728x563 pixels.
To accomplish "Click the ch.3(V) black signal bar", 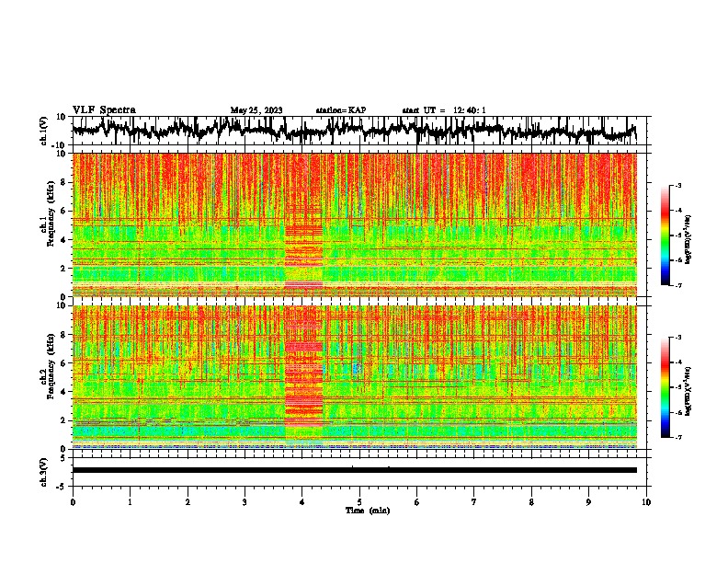I will 354,470.
